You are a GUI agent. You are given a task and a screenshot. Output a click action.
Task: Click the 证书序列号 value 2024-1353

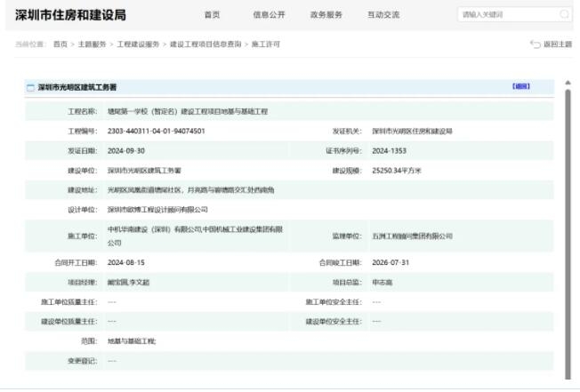[x=391, y=150]
